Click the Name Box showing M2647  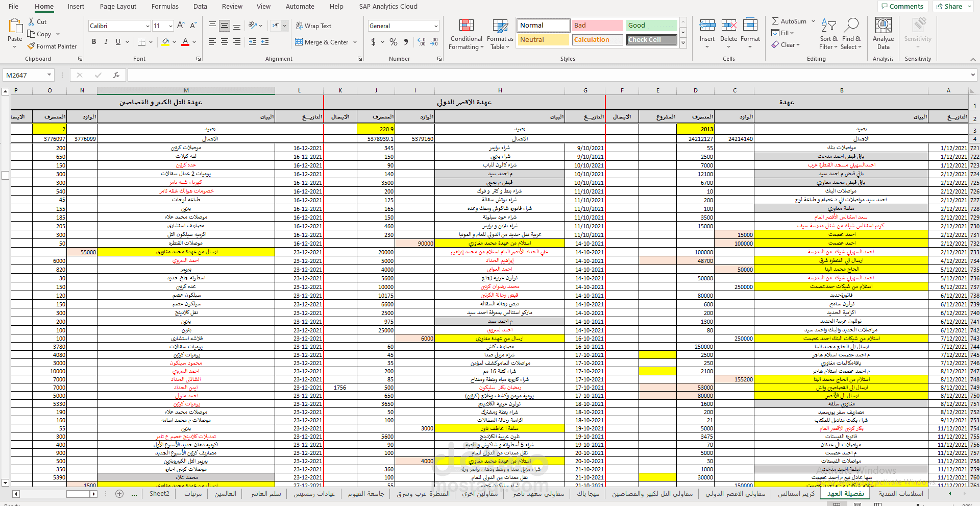28,75
